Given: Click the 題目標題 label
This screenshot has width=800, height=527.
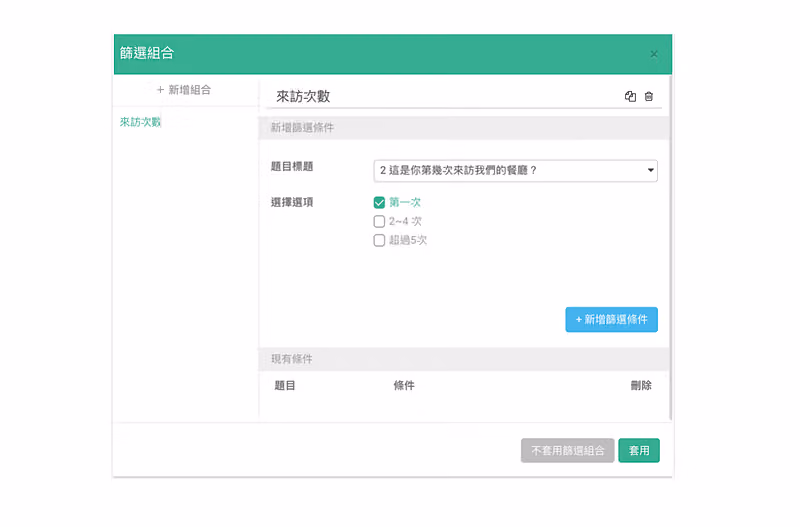Looking at the screenshot, I should [292, 166].
